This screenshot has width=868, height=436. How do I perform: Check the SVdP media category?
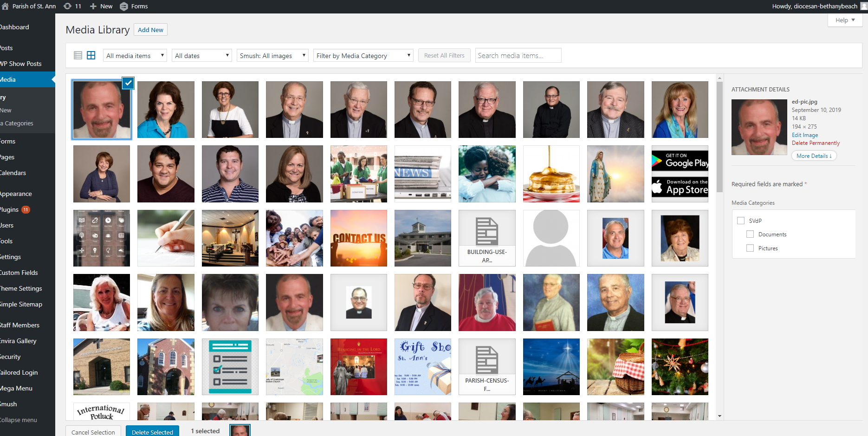(741, 221)
